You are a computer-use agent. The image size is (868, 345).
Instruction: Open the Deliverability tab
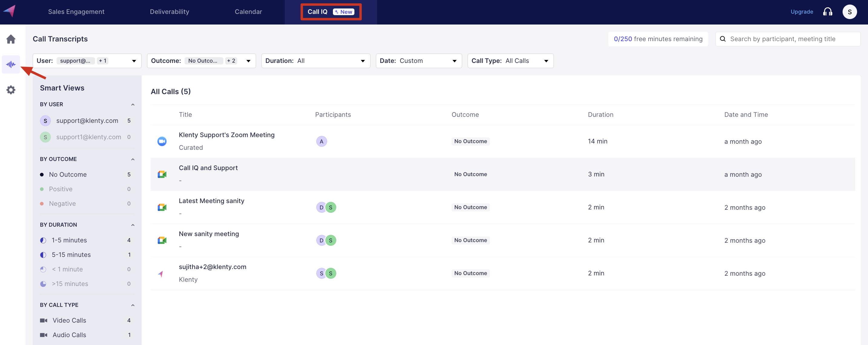tap(169, 12)
